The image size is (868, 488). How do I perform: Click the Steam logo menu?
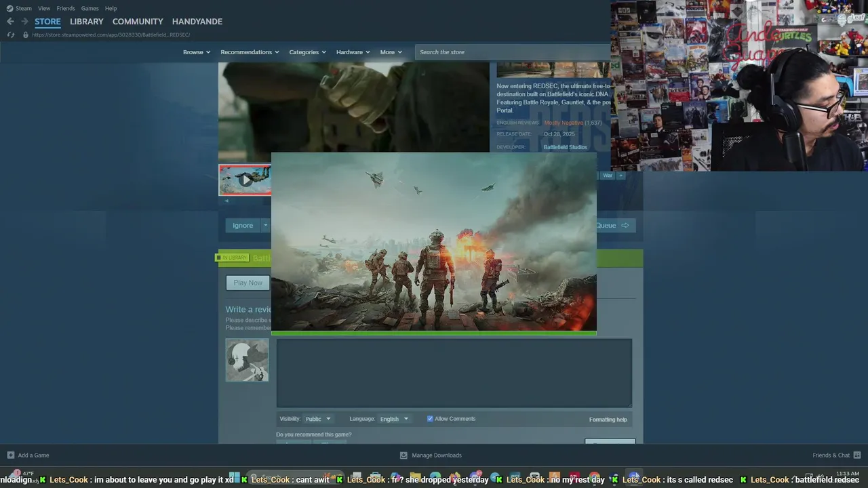click(19, 8)
